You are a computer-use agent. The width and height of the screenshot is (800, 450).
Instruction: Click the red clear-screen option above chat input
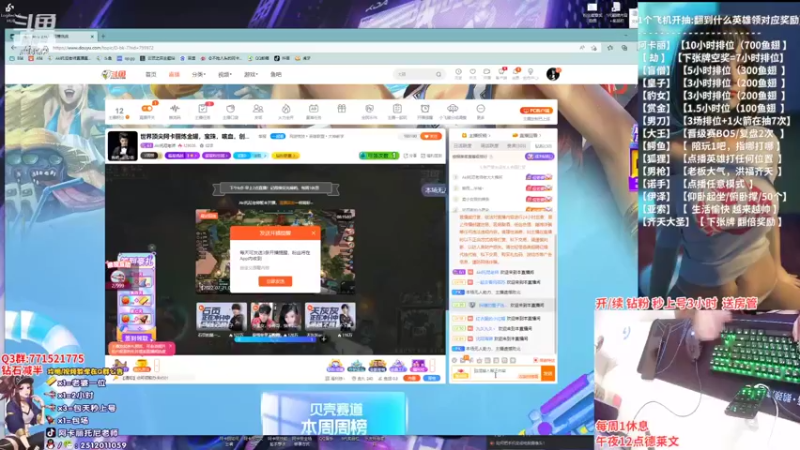pyautogui.click(x=544, y=360)
